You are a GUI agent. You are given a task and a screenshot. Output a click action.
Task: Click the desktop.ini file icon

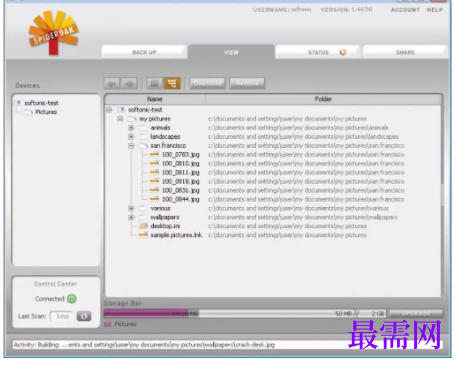pyautogui.click(x=143, y=226)
